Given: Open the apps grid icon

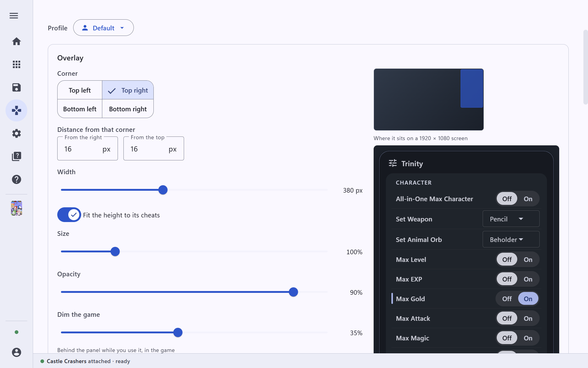Looking at the screenshot, I should click(x=17, y=64).
